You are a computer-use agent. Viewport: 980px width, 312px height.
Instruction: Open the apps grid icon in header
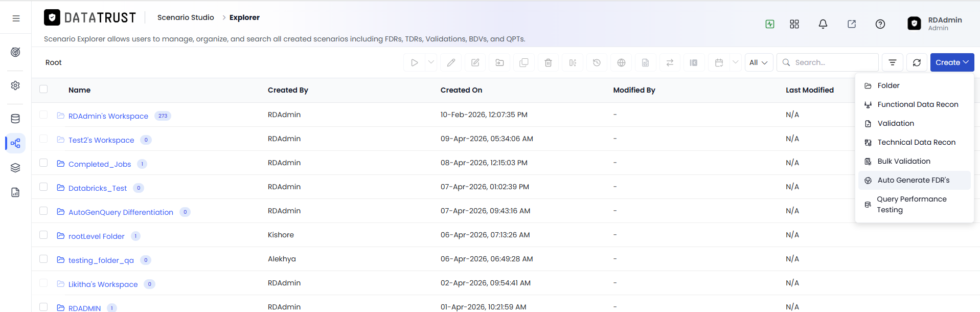pyautogui.click(x=794, y=24)
